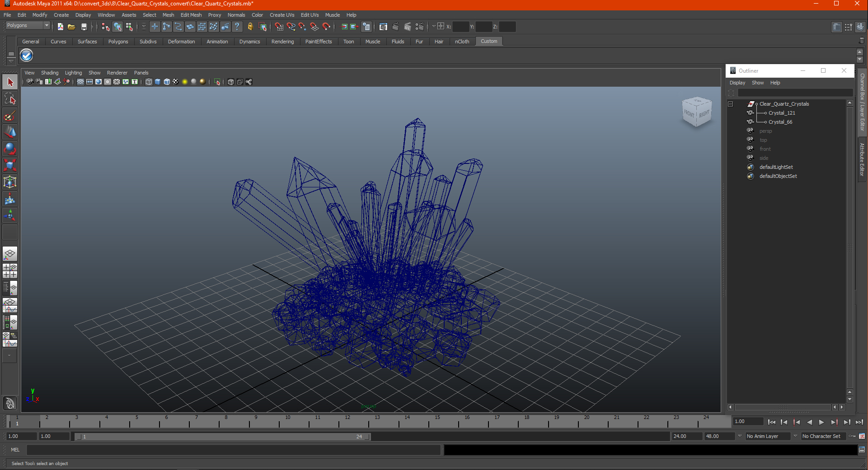Click the time range slider bar
868x470 pixels.
tap(222, 437)
